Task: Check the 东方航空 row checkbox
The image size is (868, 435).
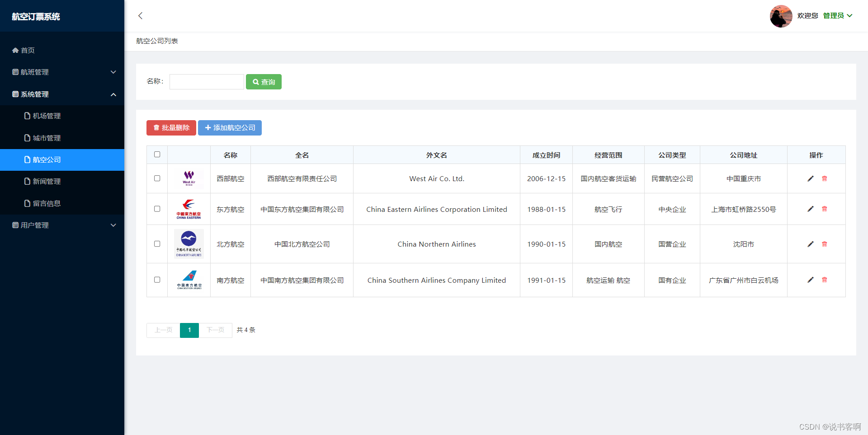Action: pyautogui.click(x=157, y=209)
